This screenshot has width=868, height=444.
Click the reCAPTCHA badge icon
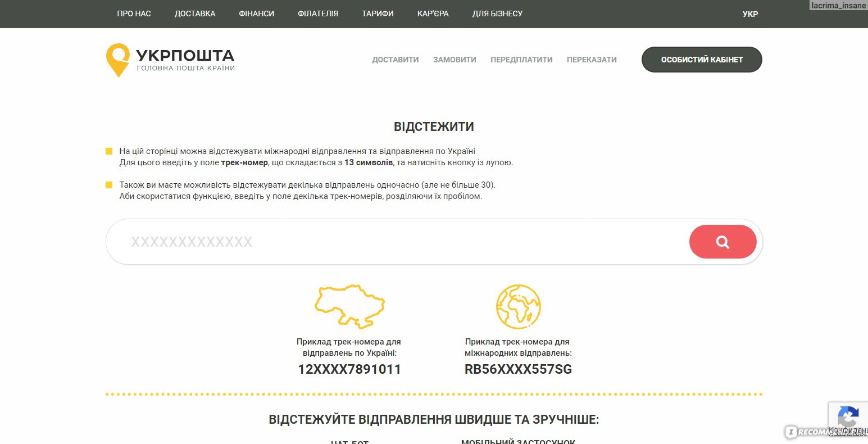tap(848, 418)
